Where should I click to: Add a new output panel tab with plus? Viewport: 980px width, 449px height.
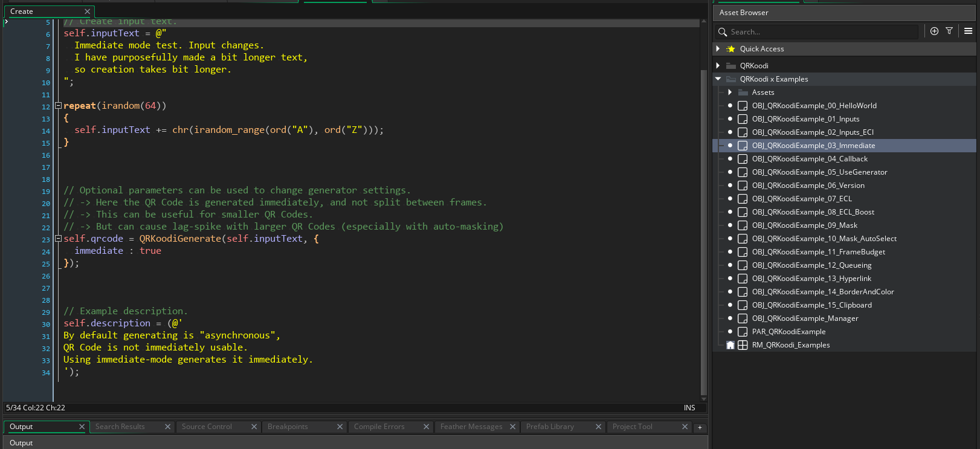(x=700, y=427)
